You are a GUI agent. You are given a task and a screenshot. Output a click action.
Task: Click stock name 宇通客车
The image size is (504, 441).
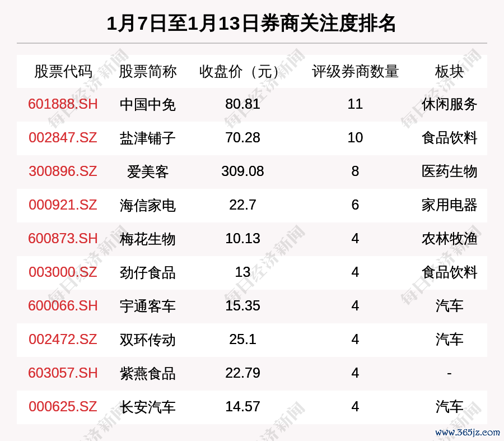[x=147, y=306]
